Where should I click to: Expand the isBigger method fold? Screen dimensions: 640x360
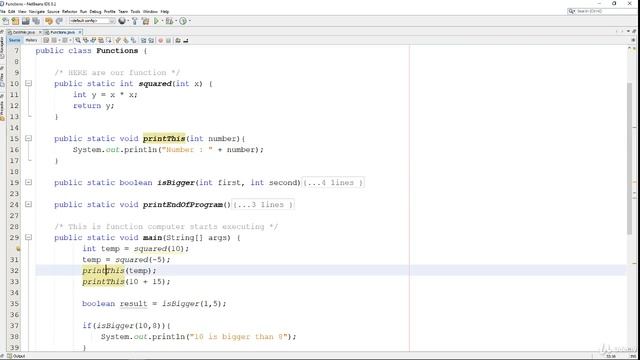pyautogui.click(x=28, y=182)
